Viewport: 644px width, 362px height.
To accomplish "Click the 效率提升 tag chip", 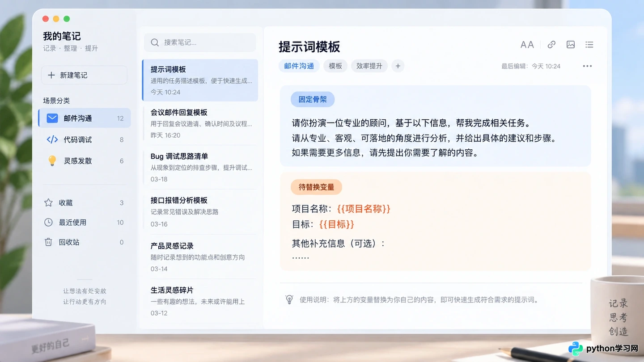I will [369, 66].
